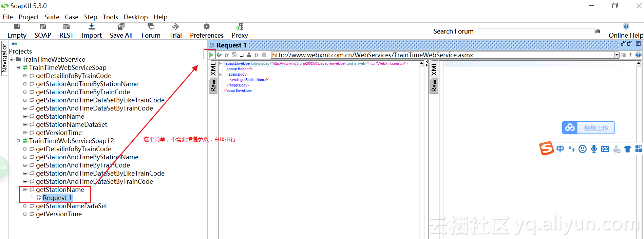Click the Empty project toolbar icon

pyautogui.click(x=17, y=27)
